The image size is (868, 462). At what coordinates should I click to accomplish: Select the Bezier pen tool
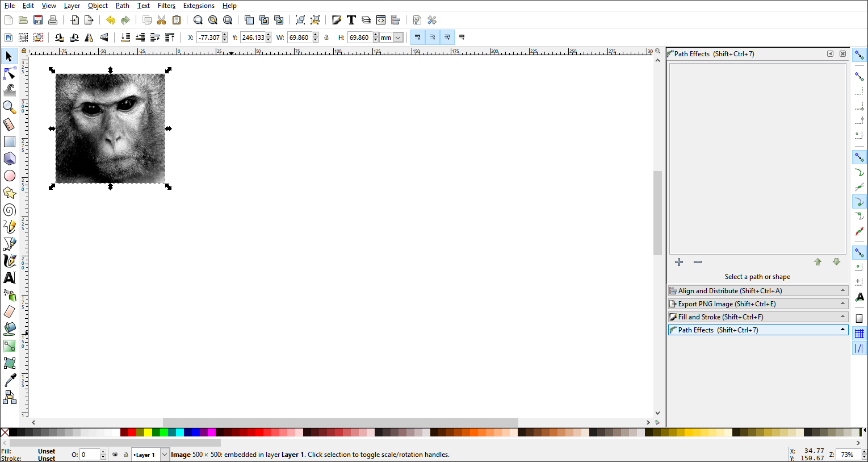coord(9,244)
